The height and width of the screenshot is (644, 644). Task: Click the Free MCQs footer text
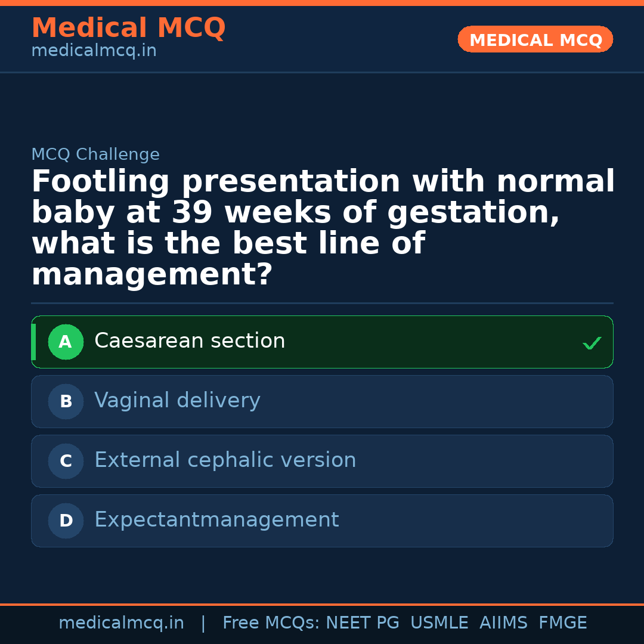point(271,623)
